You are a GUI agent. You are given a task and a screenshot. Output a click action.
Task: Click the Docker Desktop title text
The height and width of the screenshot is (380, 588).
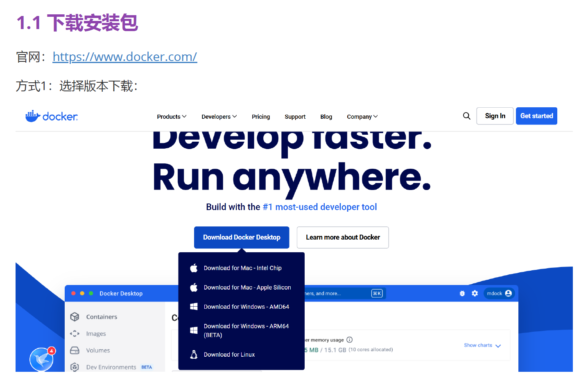tap(121, 294)
